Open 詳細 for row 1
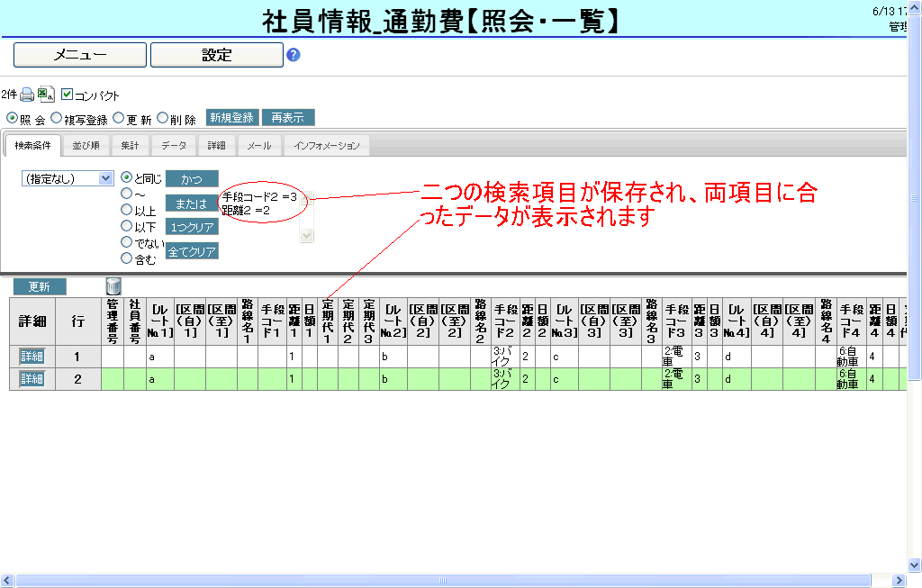 [x=32, y=356]
